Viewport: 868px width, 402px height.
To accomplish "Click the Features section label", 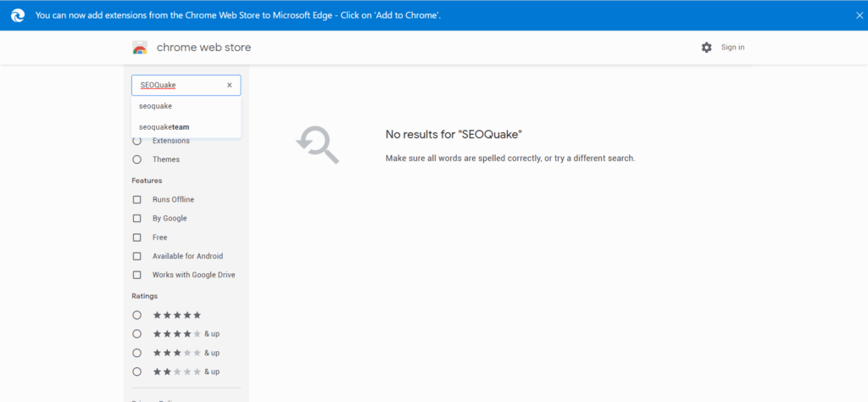I will pyautogui.click(x=147, y=181).
